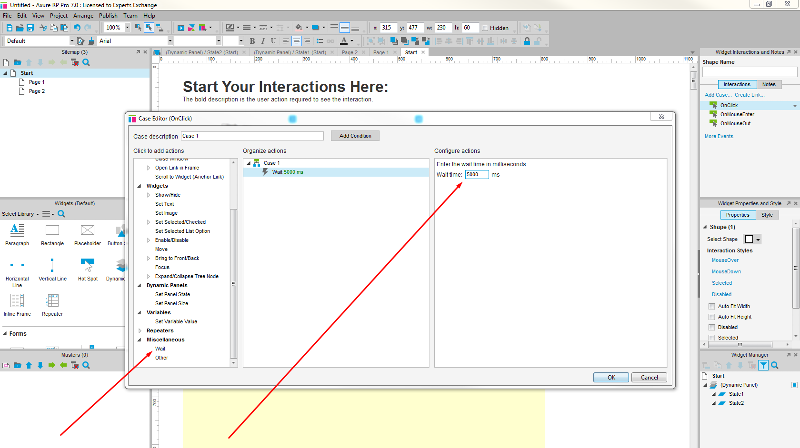Collapse the Dynamic Panels group in the actions tree

tap(139, 285)
